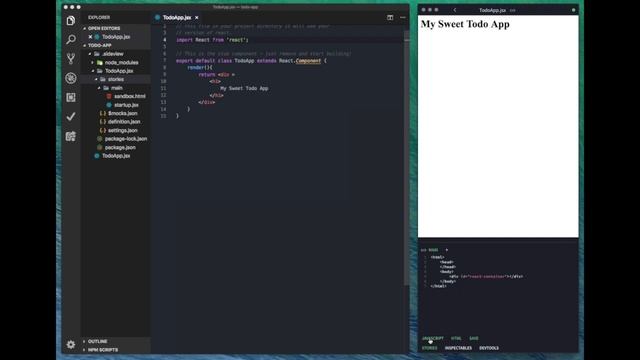Click the green status dot in preview window
The image size is (640, 360).
pos(573,10)
